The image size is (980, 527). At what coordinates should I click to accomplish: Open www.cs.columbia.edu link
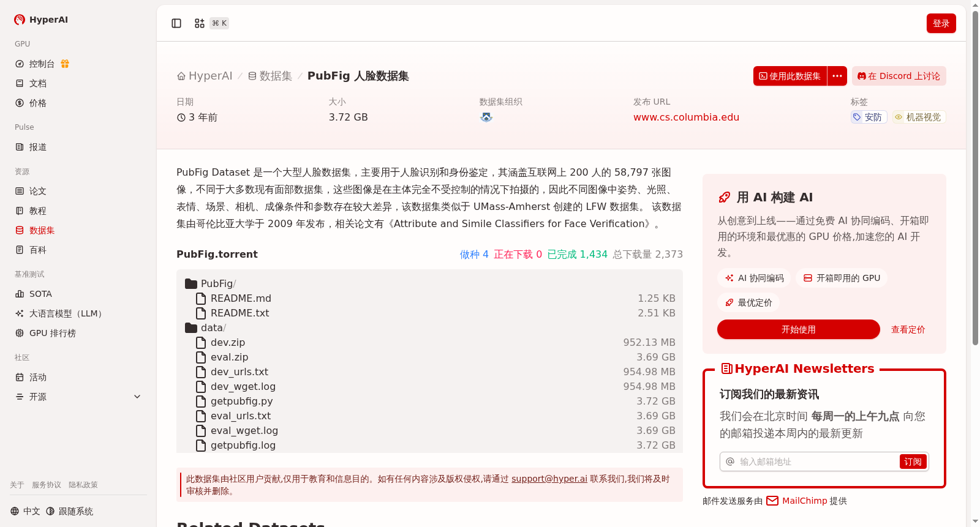pos(686,117)
